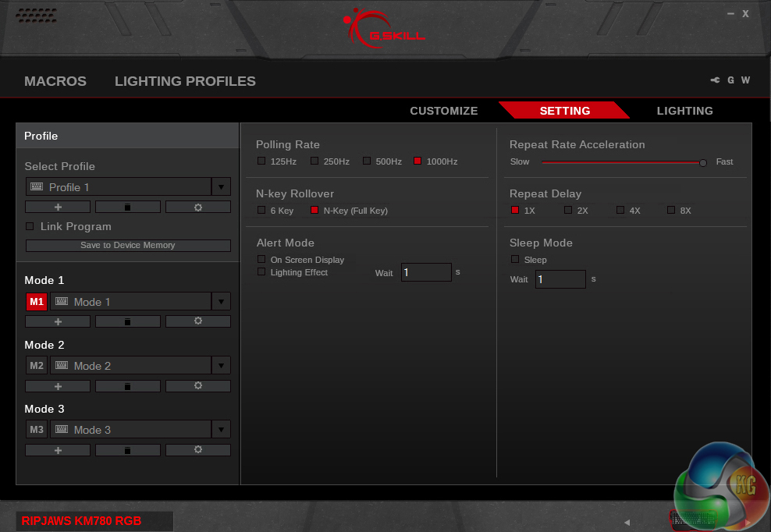Set polling rate to 125Hz
This screenshot has width=771, height=532.
pos(261,161)
